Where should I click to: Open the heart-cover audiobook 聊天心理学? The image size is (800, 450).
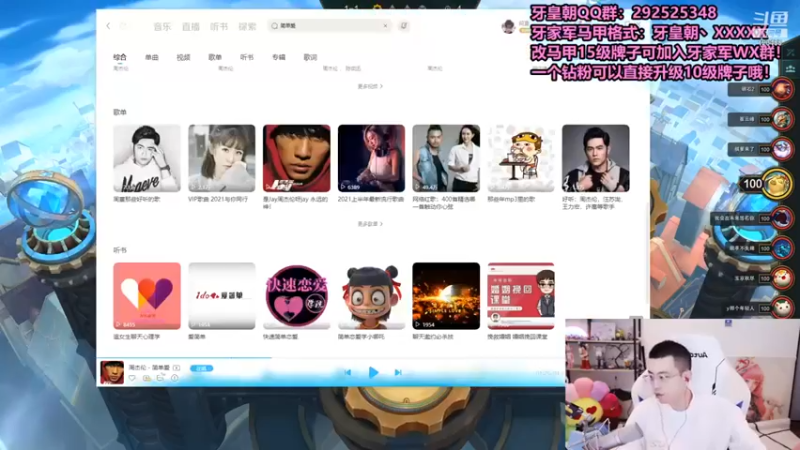tap(147, 296)
